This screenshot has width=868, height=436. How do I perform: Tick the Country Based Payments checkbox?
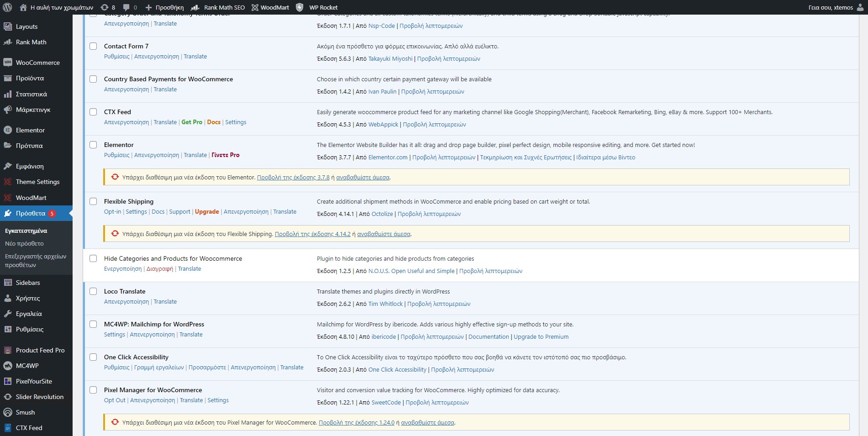[93, 79]
